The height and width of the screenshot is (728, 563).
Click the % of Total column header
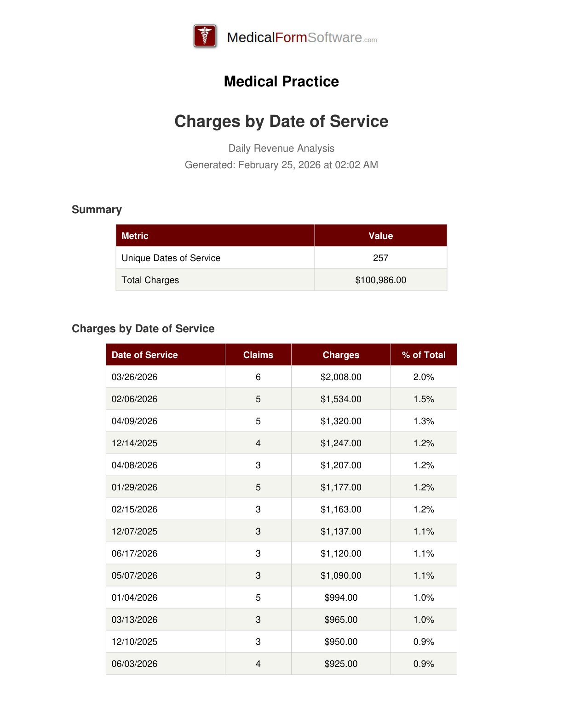[424, 355]
